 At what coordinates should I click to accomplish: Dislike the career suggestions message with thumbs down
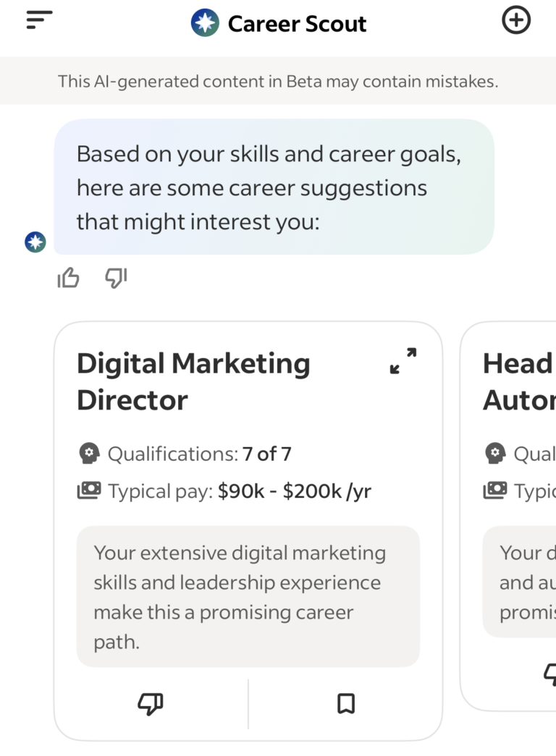point(116,278)
